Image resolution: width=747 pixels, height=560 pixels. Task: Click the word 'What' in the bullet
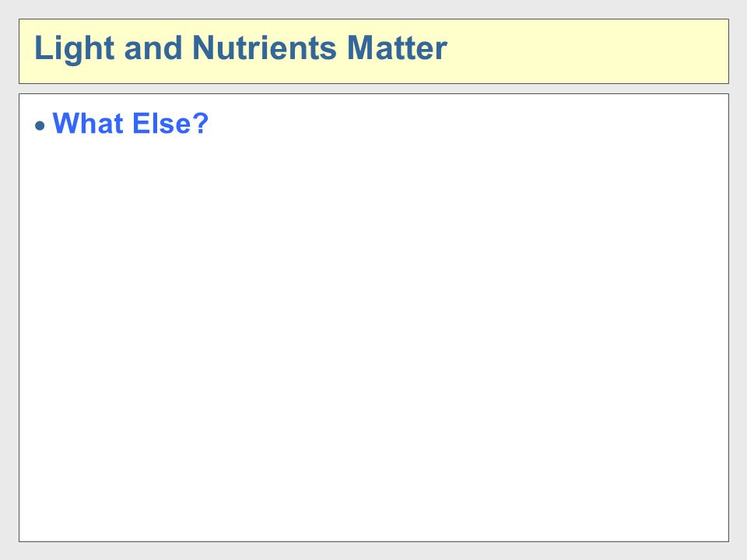tap(88, 124)
